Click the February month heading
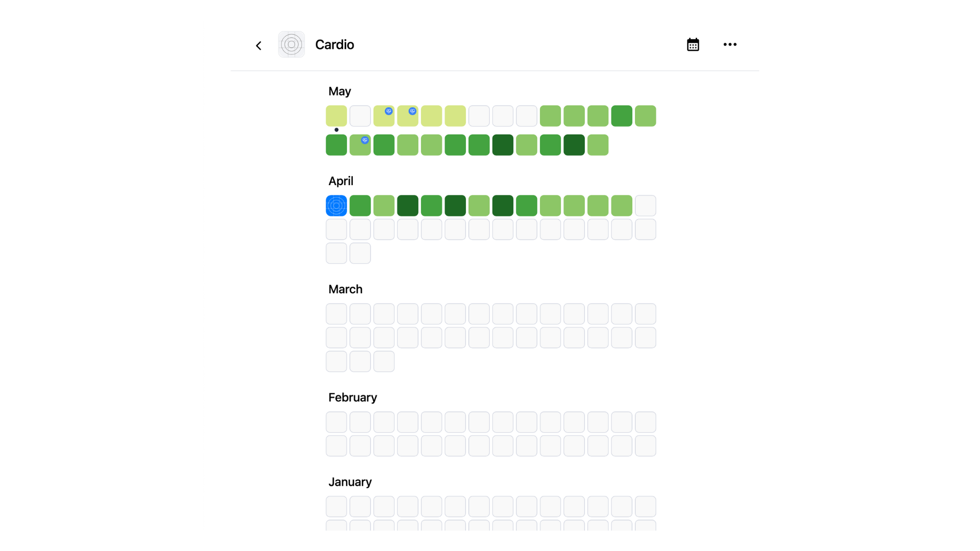Screen dimensions: 980x551 pos(352,397)
